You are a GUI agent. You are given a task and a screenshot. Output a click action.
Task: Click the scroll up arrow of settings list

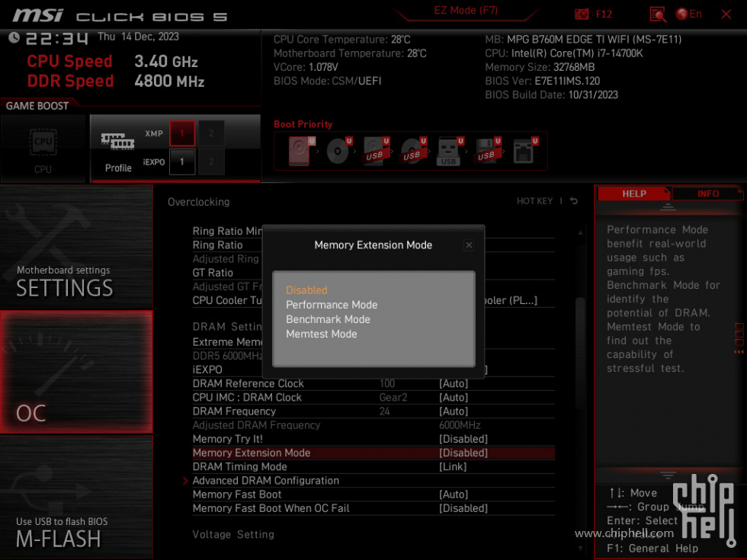[x=580, y=233]
